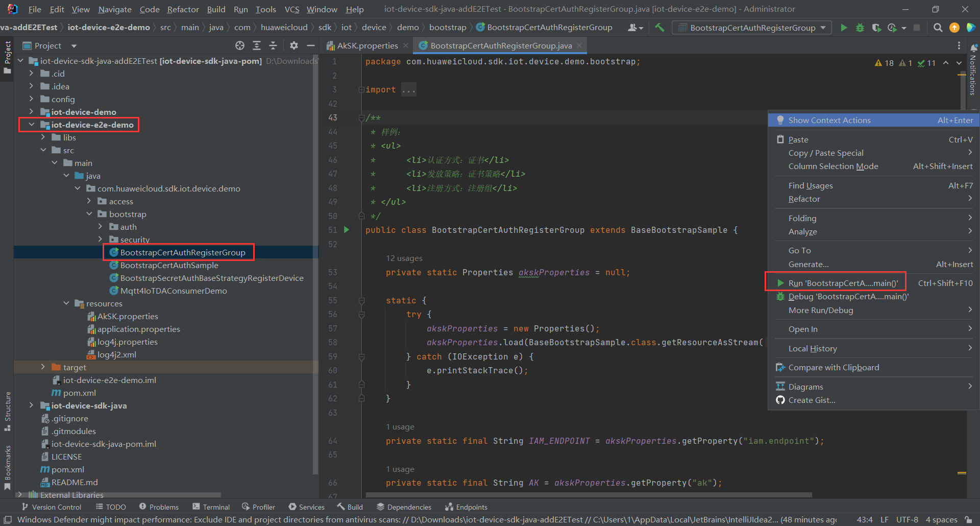This screenshot has height=526, width=980.
Task: Close the AkSK.properties editor tab
Action: pos(406,45)
